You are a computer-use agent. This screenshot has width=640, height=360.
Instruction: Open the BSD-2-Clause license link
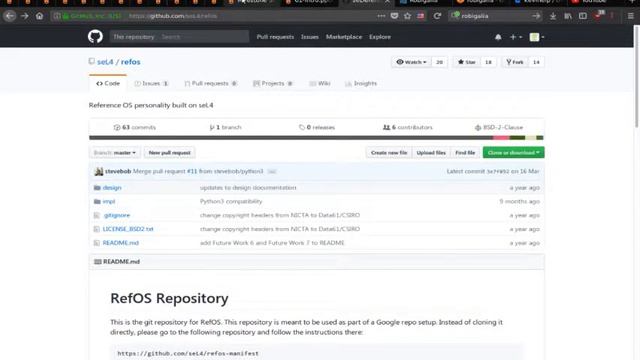499,127
